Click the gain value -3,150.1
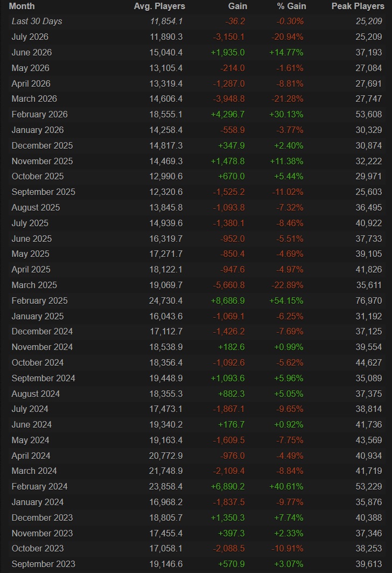The height and width of the screenshot is (573, 392). point(229,37)
